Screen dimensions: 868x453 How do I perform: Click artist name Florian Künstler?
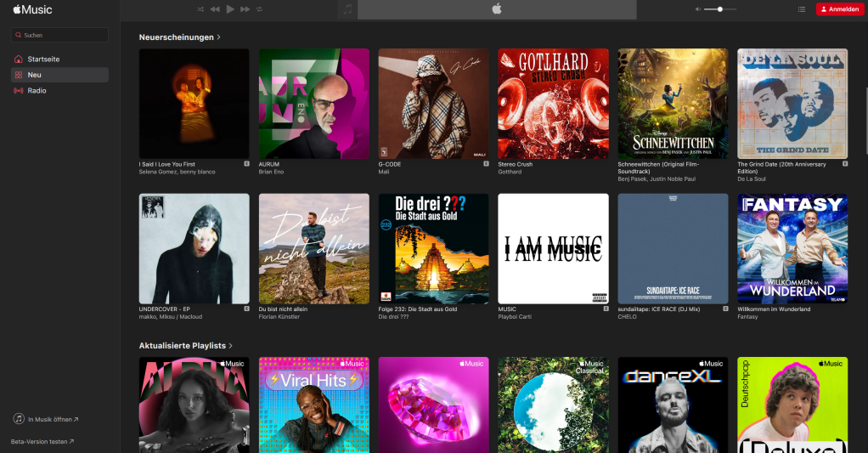click(x=279, y=317)
